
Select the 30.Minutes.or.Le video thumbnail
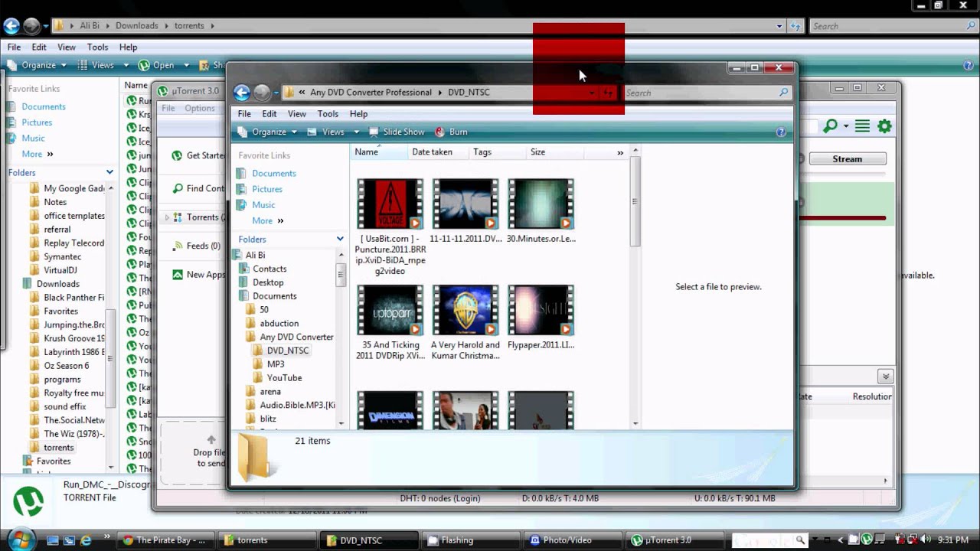541,204
